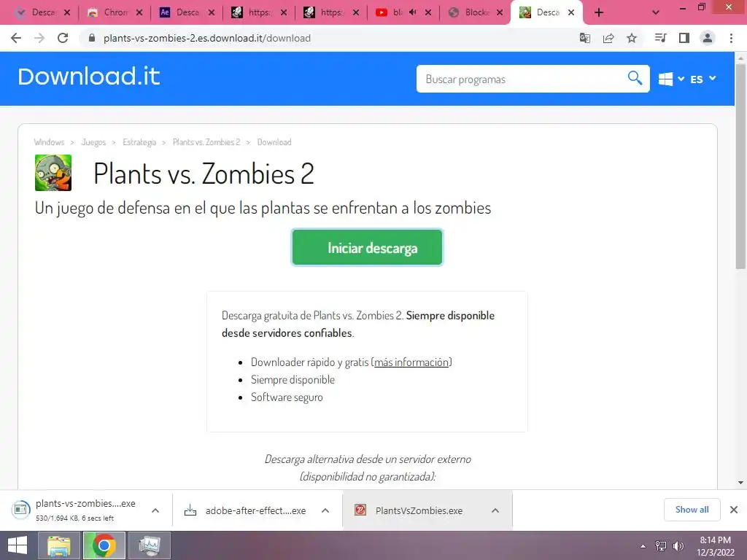Open the translate page icon
Viewport: 747px width, 560px height.
(x=584, y=38)
